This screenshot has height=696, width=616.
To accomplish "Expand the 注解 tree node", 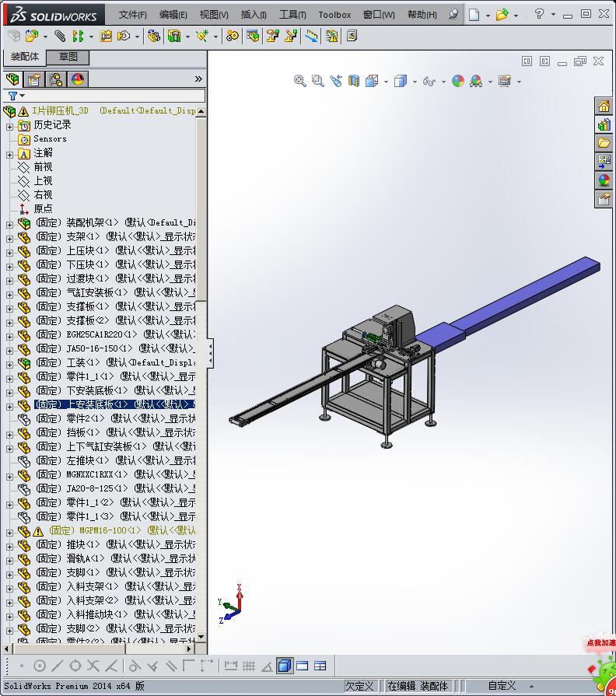I will pyautogui.click(x=10, y=155).
